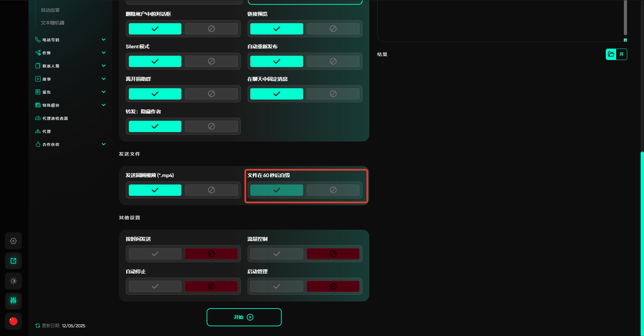Screen dimensions: 644x336
Task: Open the China flag language selector
Action: pos(13,321)
